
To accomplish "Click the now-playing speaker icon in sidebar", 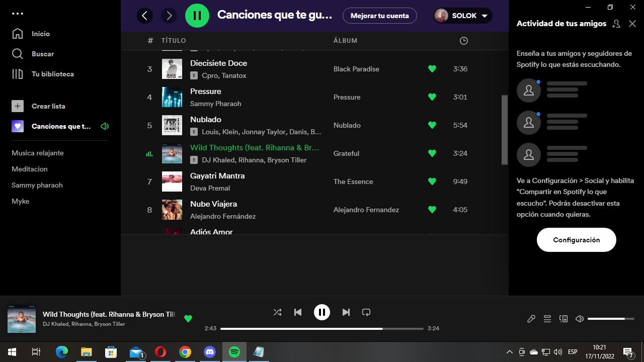I will pos(105,126).
